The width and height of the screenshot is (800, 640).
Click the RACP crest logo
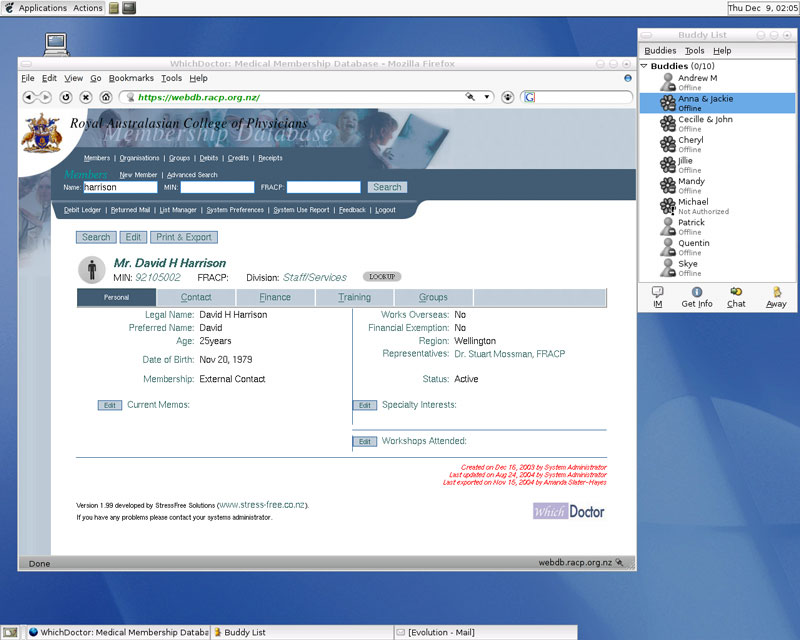41,134
